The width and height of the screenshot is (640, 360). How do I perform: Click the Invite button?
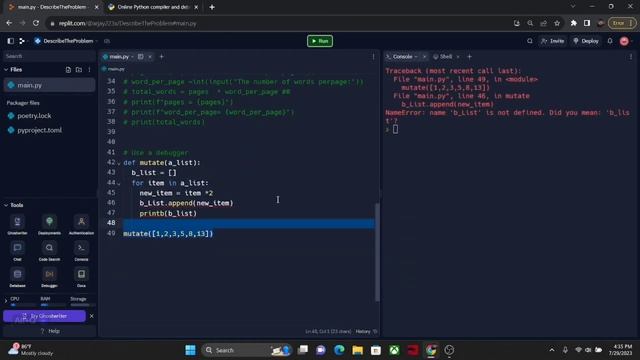[x=552, y=41]
